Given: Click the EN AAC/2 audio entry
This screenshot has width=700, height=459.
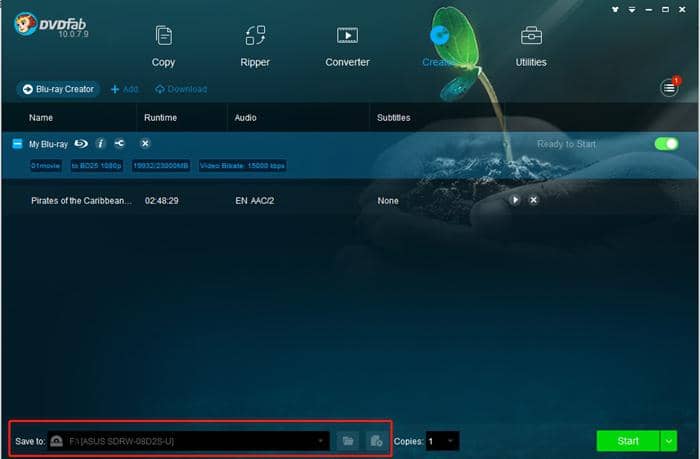Looking at the screenshot, I should (x=255, y=201).
